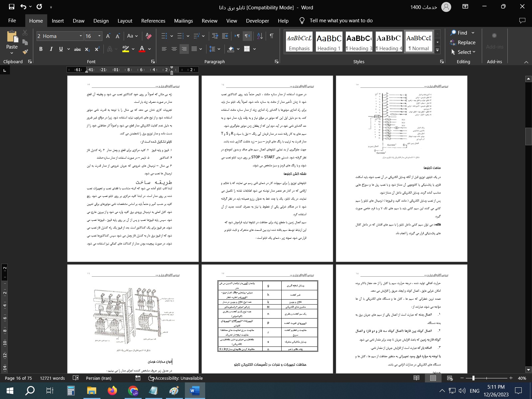Open comments pane icon at top right

(x=522, y=21)
